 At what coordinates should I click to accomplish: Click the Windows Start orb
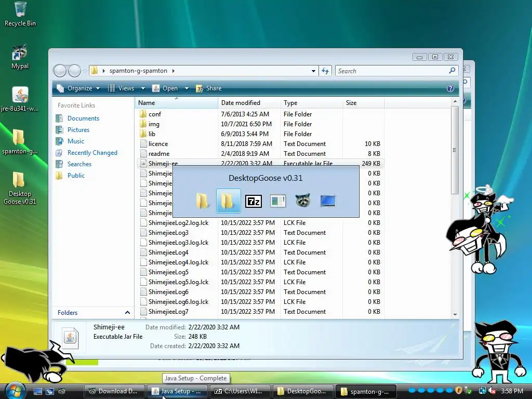[x=15, y=391]
